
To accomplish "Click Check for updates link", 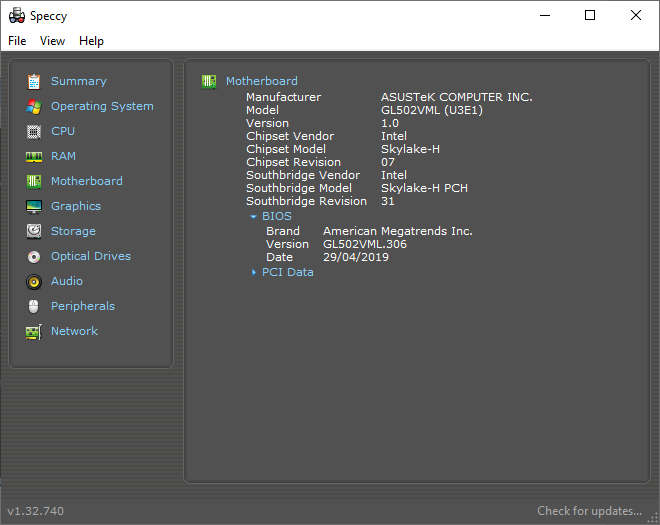I will tap(589, 511).
